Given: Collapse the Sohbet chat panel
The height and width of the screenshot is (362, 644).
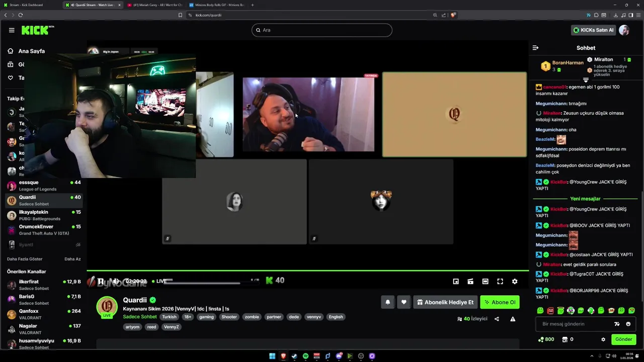Looking at the screenshot, I should (x=535, y=48).
